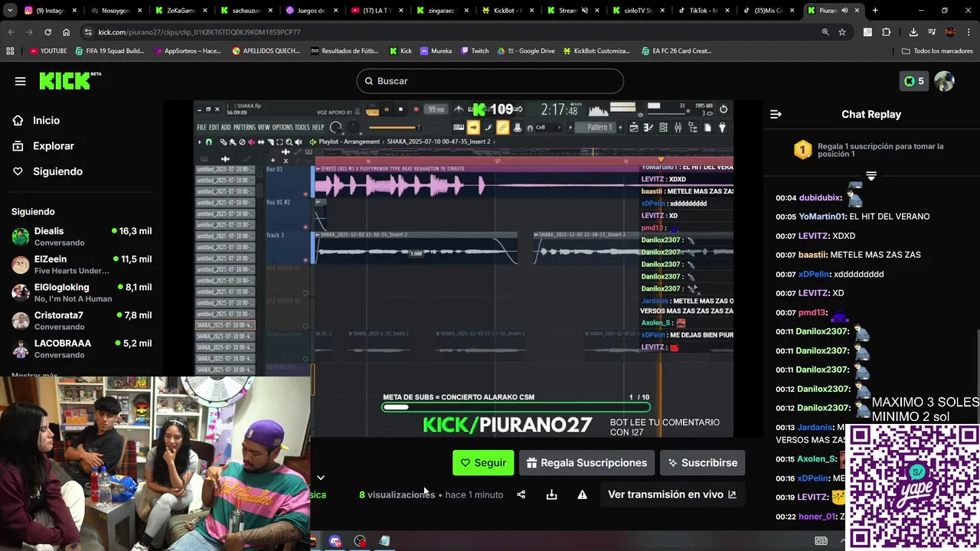Switch to the Instagram browser tab

[x=51, y=11]
